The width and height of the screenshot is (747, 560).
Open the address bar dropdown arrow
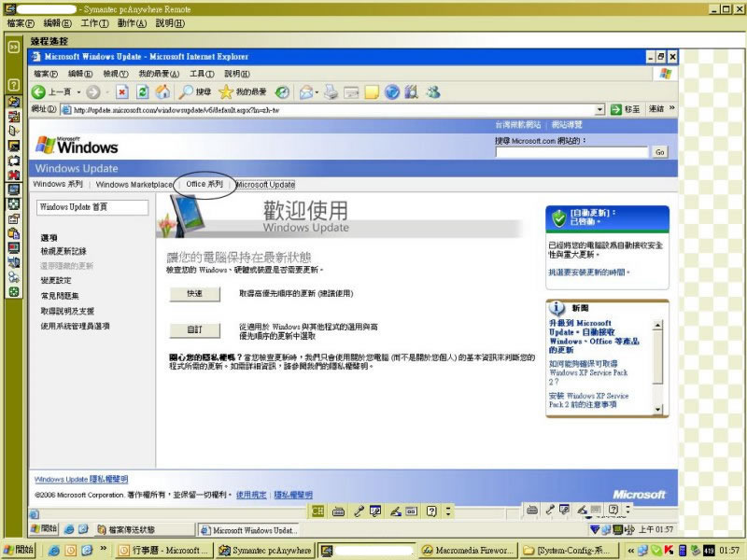(x=600, y=109)
